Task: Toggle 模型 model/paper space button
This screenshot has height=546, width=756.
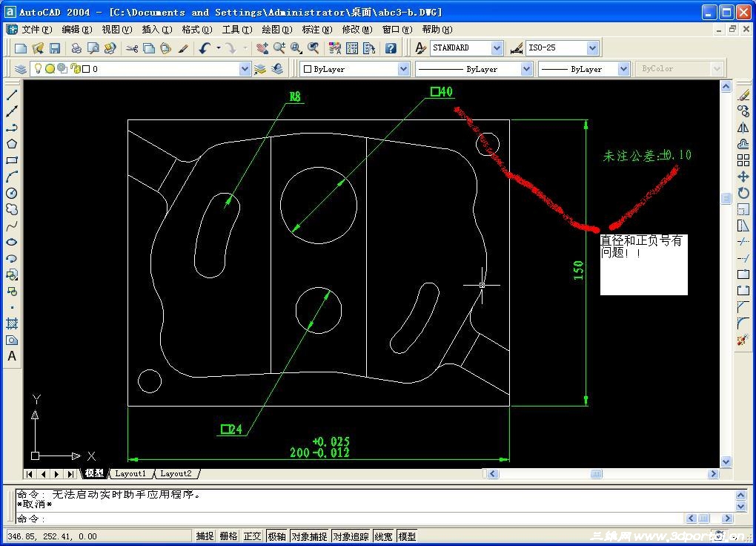Action: pyautogui.click(x=407, y=536)
